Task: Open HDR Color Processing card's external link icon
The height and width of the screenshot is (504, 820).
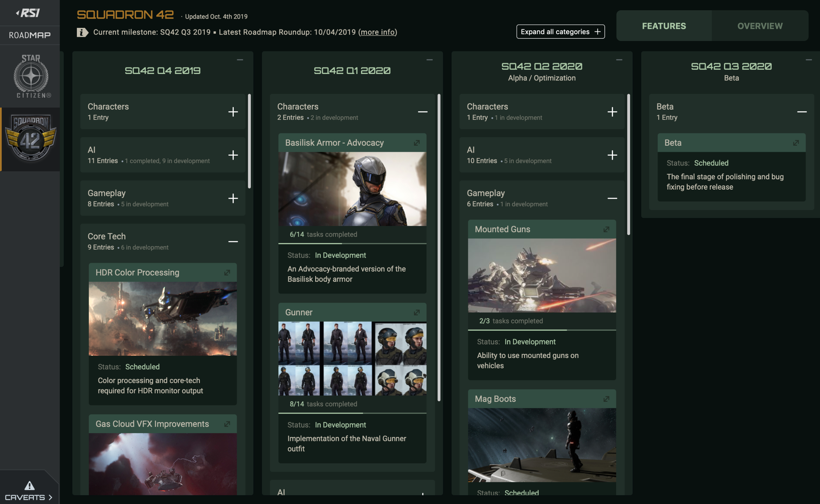Action: coord(227,273)
